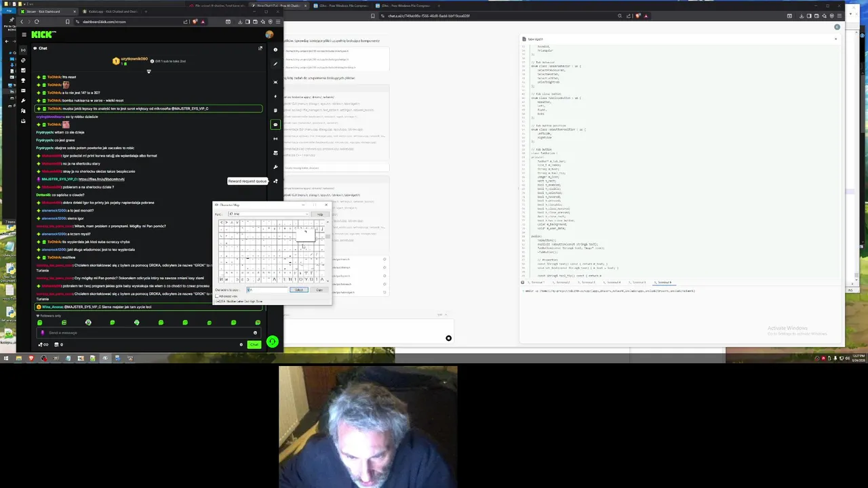
Task: Open the Kick hamburger menu
Action: click(24, 35)
